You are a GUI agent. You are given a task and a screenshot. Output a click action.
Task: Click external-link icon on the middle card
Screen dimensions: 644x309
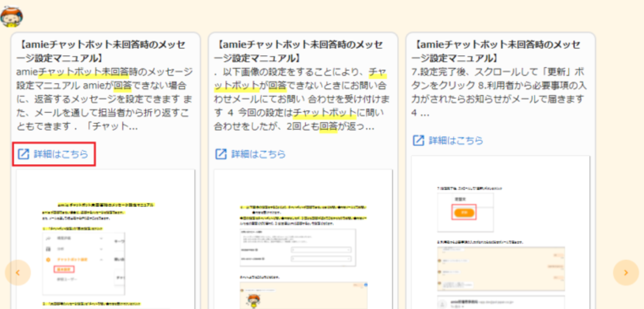[x=221, y=154]
